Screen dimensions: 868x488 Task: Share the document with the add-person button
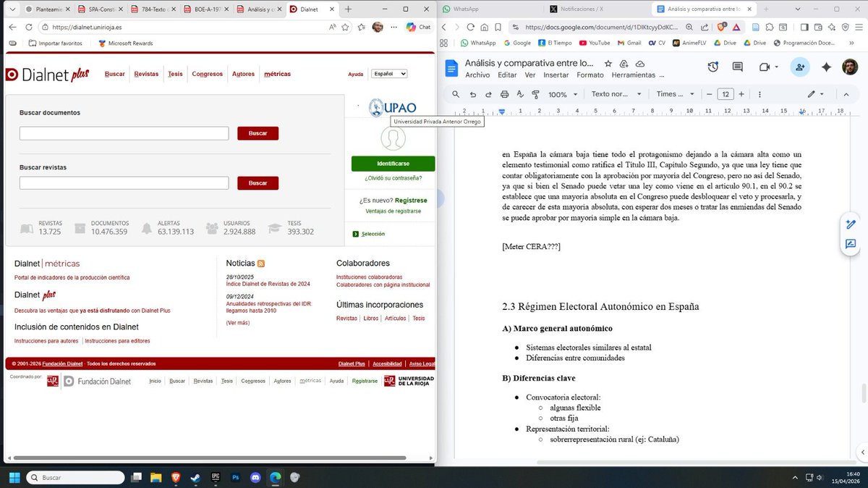[800, 67]
